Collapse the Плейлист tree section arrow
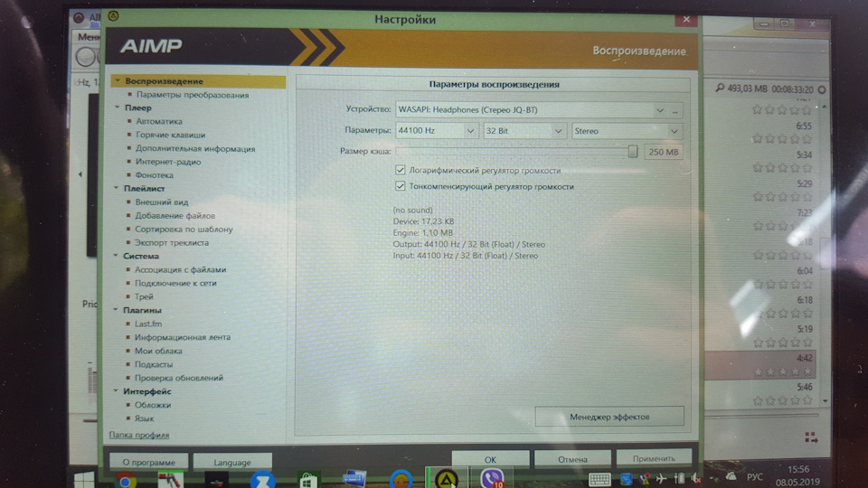 pyautogui.click(x=117, y=188)
